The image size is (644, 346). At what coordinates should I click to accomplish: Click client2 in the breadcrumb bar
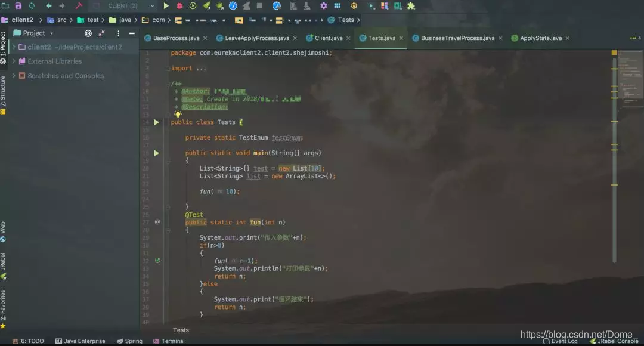[x=22, y=20]
